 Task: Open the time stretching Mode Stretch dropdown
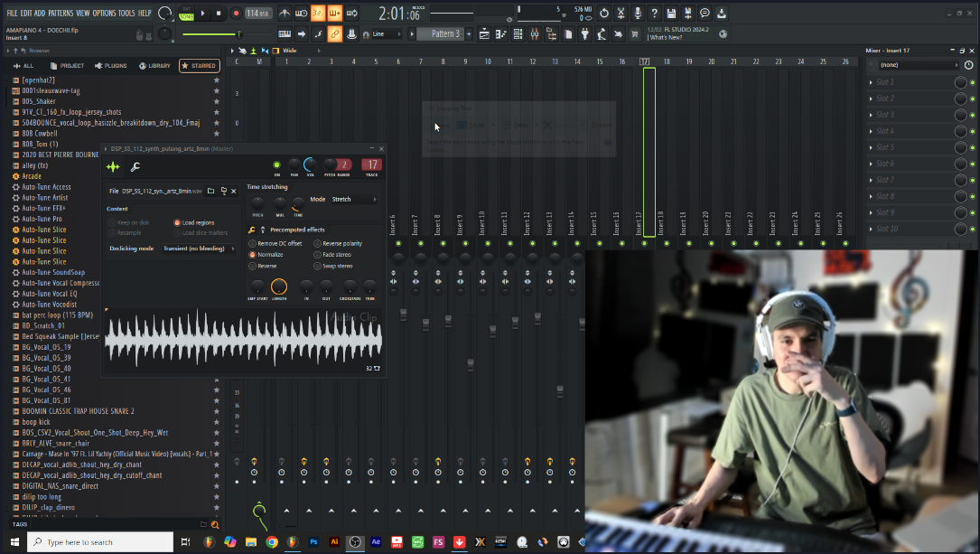354,199
